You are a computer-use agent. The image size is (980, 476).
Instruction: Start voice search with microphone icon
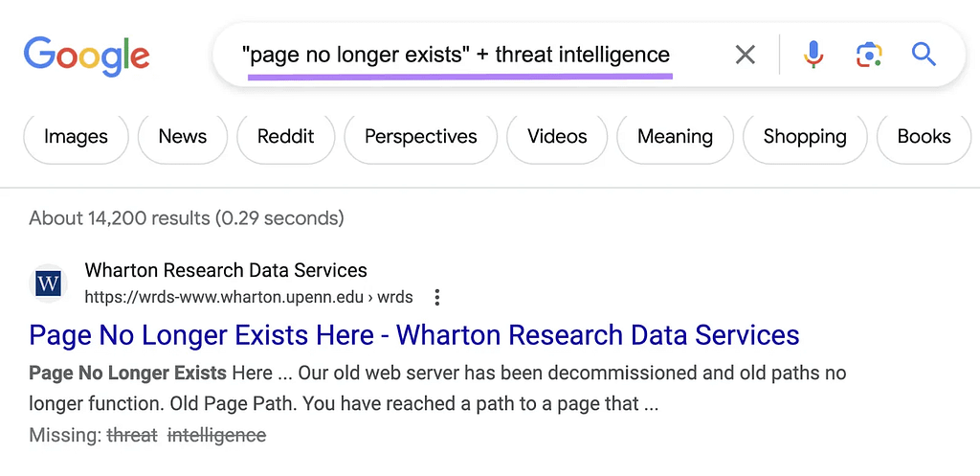click(x=813, y=55)
